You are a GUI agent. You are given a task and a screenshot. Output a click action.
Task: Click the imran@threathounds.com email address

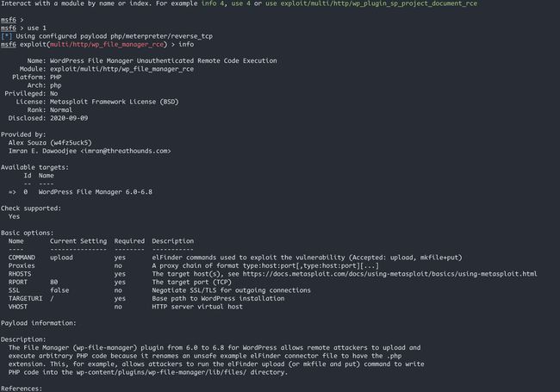(x=126, y=151)
